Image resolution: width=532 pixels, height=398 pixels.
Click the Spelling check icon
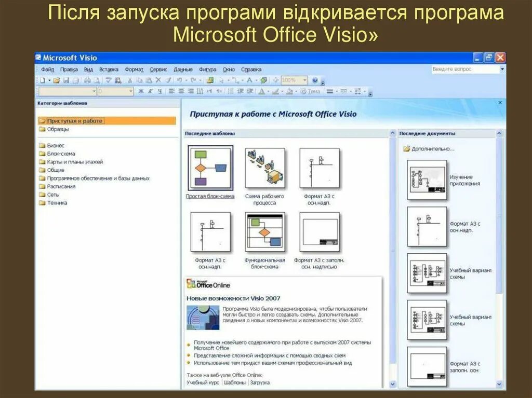coord(109,80)
